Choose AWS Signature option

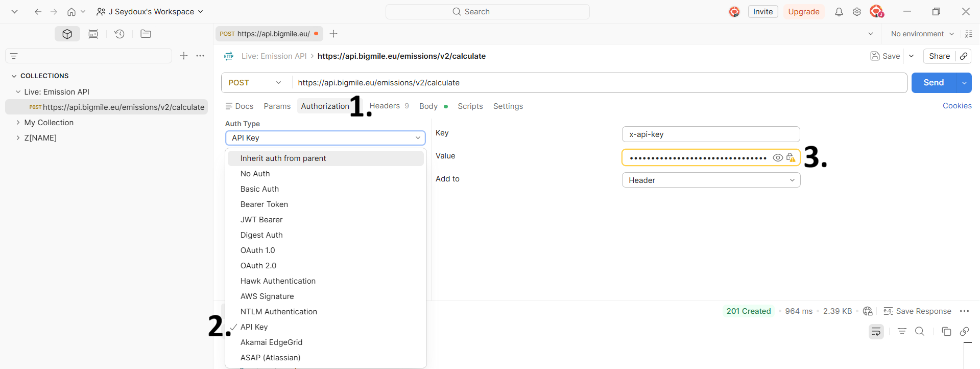pos(326,296)
